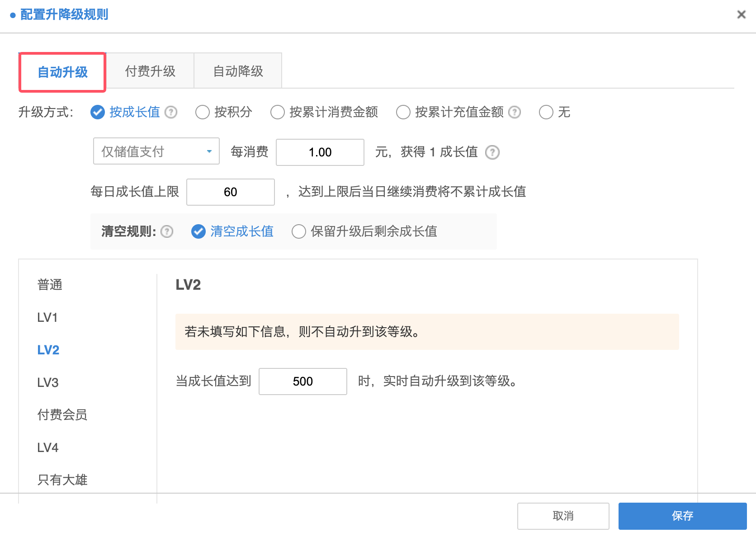Select the 按积分 upgrade method
Image resolution: width=756 pixels, height=537 pixels.
(203, 112)
